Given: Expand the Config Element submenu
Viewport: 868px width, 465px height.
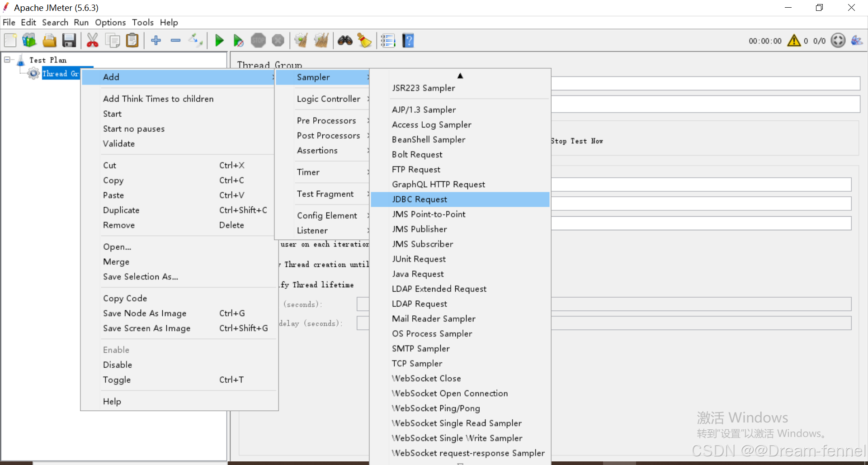Looking at the screenshot, I should pyautogui.click(x=323, y=215).
